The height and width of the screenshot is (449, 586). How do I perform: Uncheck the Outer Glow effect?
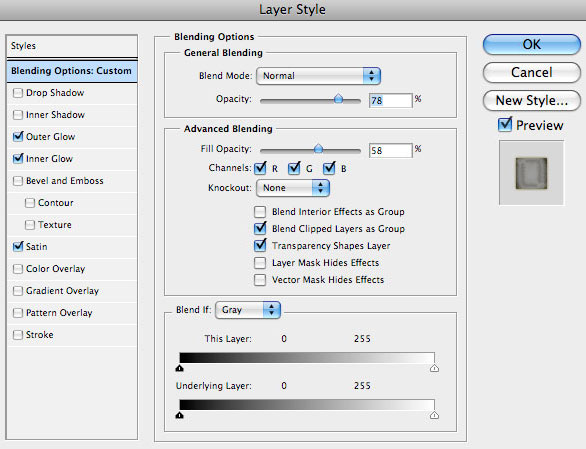[x=18, y=136]
